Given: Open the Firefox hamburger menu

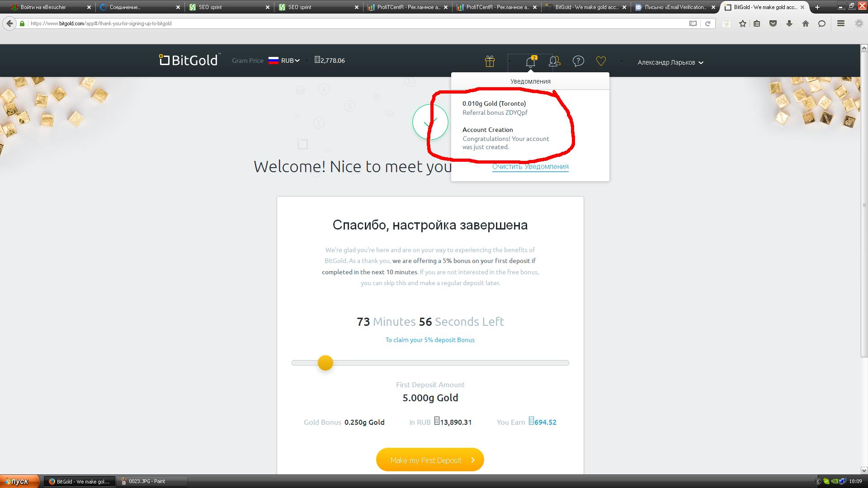Looking at the screenshot, I should point(841,23).
